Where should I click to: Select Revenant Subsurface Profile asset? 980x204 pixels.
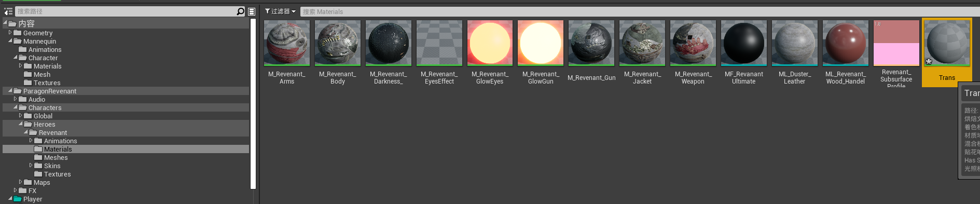coord(896,43)
